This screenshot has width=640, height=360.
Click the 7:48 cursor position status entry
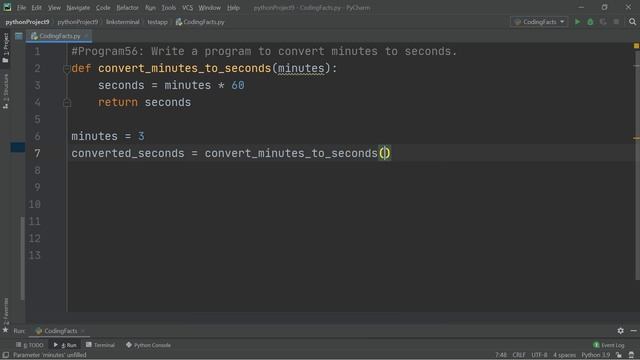tap(501, 355)
